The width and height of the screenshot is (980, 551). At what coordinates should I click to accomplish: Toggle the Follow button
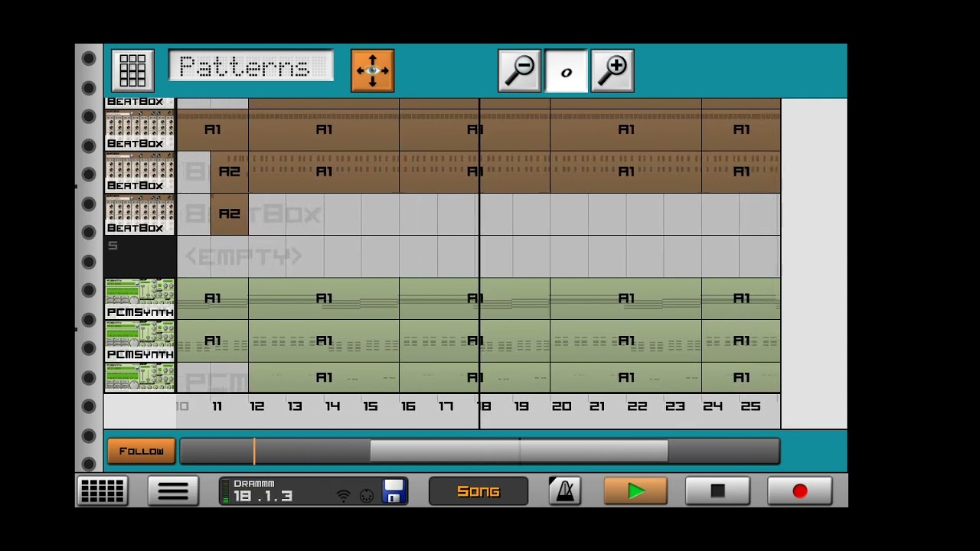[141, 452]
